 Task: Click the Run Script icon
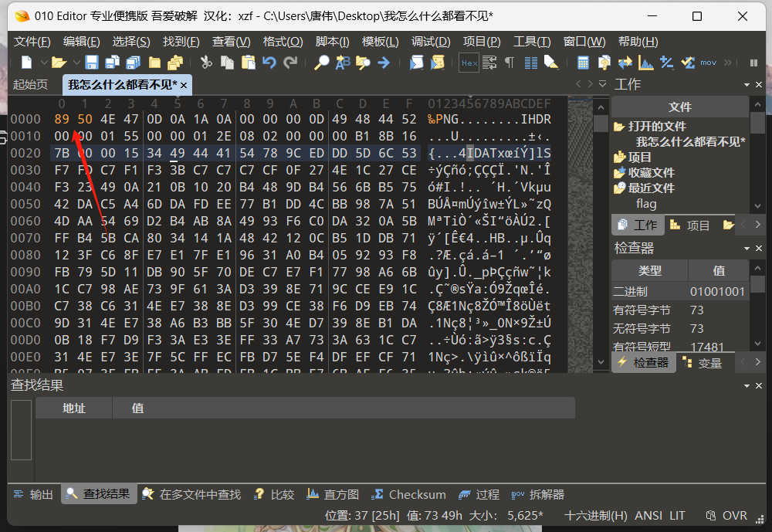click(417, 63)
